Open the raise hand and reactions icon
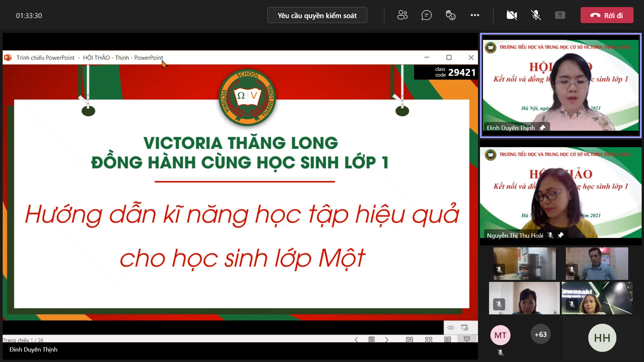This screenshot has width=644, height=362. click(450, 15)
